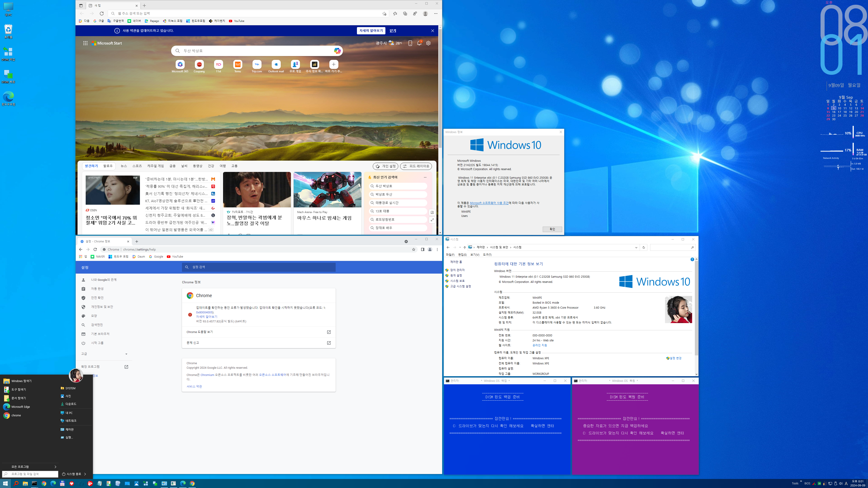
Task: Click the 피드 레이아웃 button
Action: click(416, 166)
